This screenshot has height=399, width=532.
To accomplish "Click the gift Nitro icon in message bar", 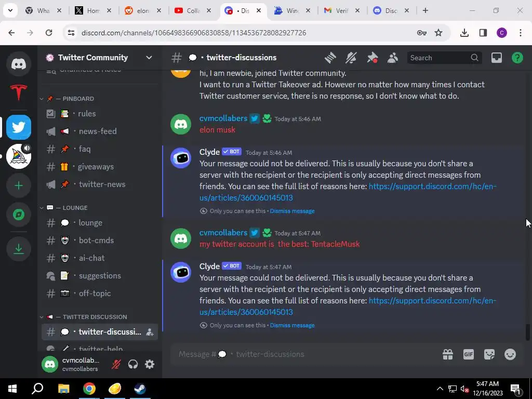I will point(448,354).
